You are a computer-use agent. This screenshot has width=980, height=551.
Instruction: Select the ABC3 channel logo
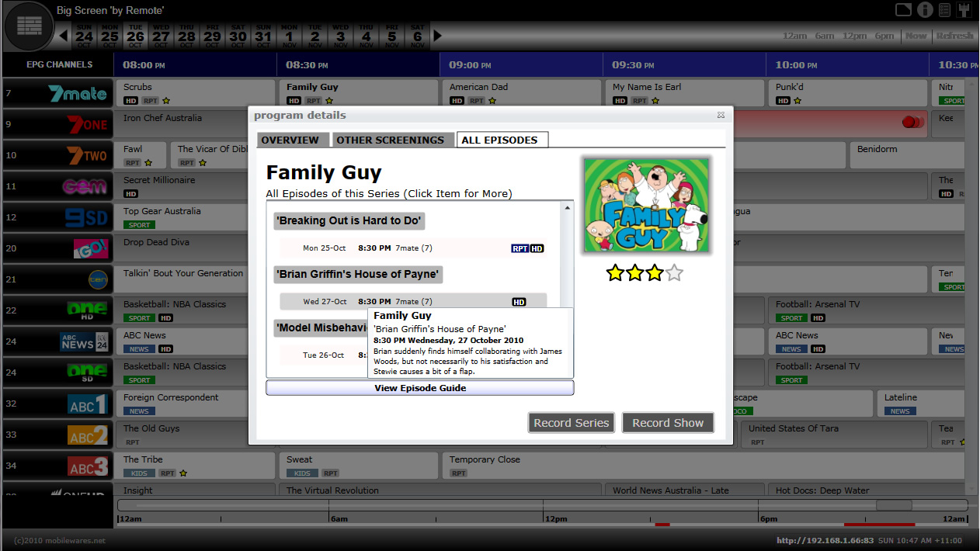click(88, 466)
